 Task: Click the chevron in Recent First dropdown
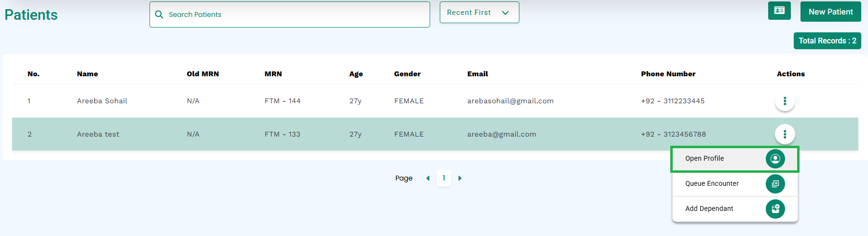pyautogui.click(x=505, y=13)
